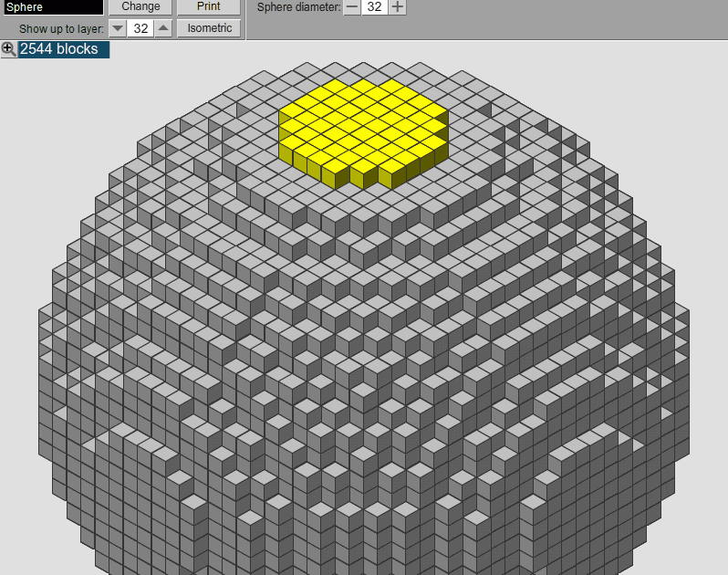Click the Change shape button
The width and height of the screenshot is (728, 575).
(x=140, y=7)
